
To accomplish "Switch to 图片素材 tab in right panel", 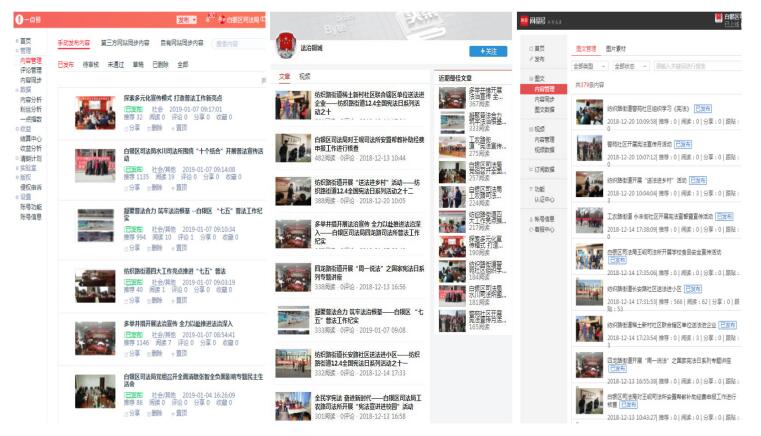I will tap(616, 49).
